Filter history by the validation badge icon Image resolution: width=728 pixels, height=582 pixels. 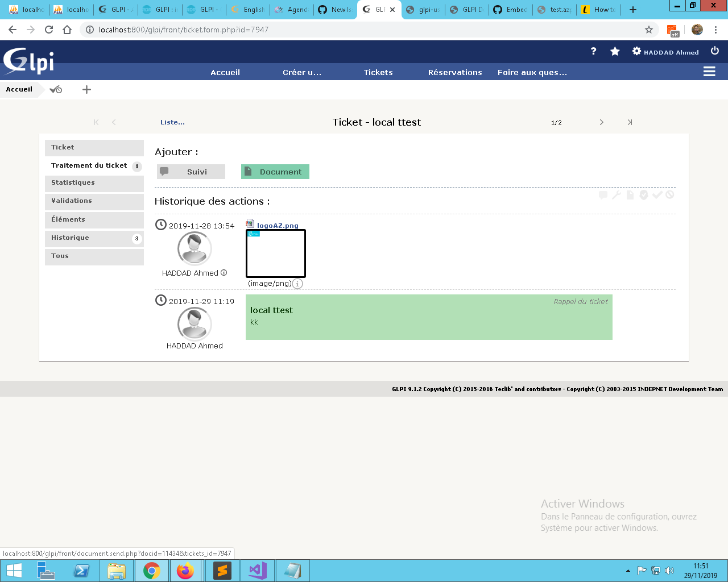[x=644, y=195]
